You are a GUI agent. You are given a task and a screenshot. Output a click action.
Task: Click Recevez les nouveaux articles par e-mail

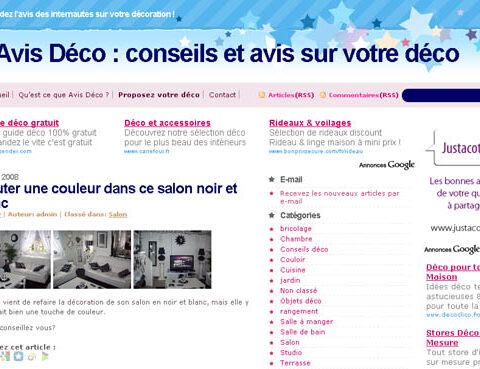pyautogui.click(x=339, y=197)
